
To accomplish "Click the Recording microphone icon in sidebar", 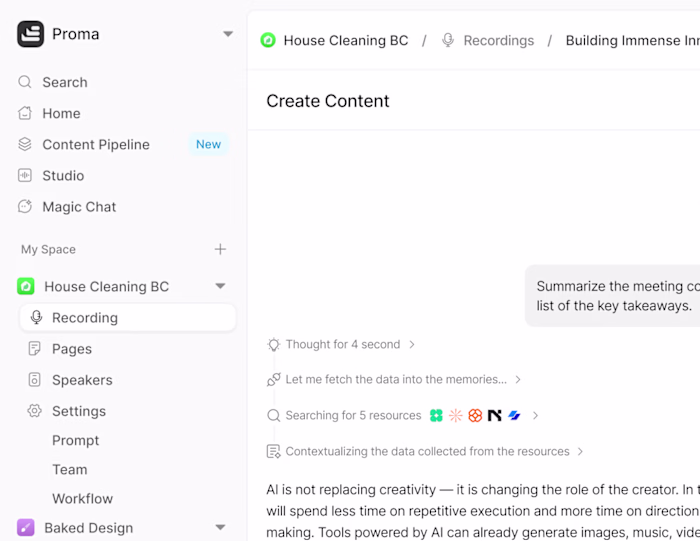I will point(37,317).
